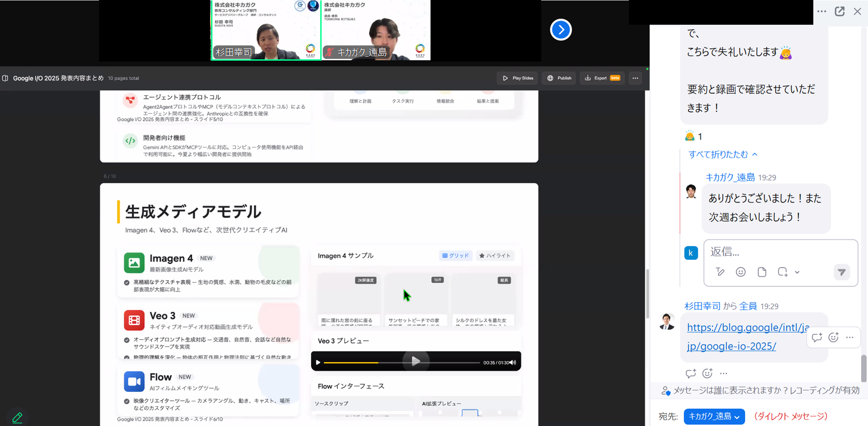Open the 16:9 sample thumbnail
The image size is (868, 426).
pos(415,300)
